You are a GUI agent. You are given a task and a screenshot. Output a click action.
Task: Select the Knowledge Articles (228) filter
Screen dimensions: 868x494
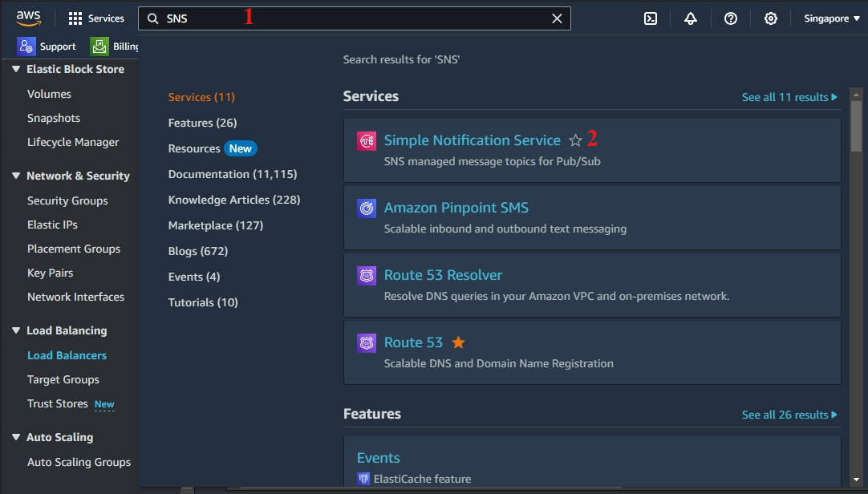coord(234,200)
